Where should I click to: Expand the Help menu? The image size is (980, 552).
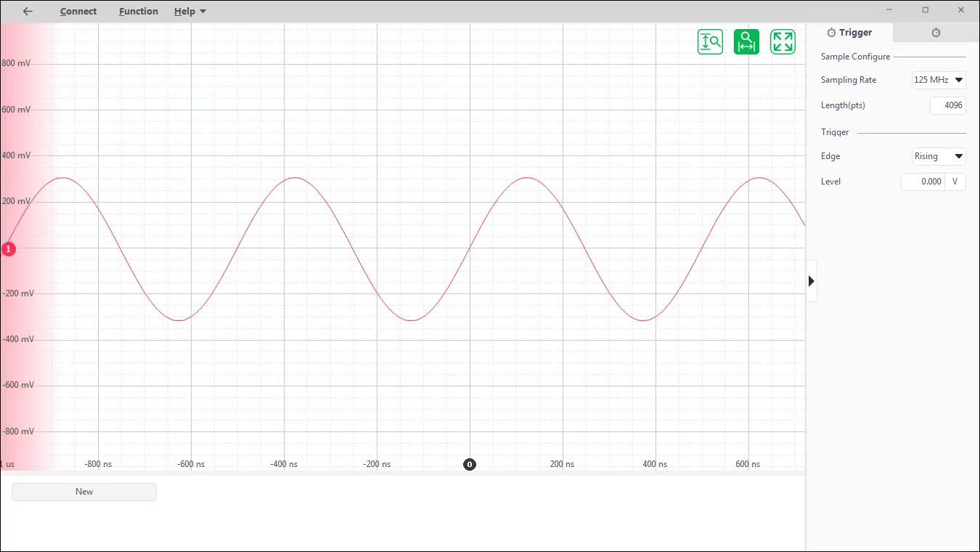click(190, 11)
